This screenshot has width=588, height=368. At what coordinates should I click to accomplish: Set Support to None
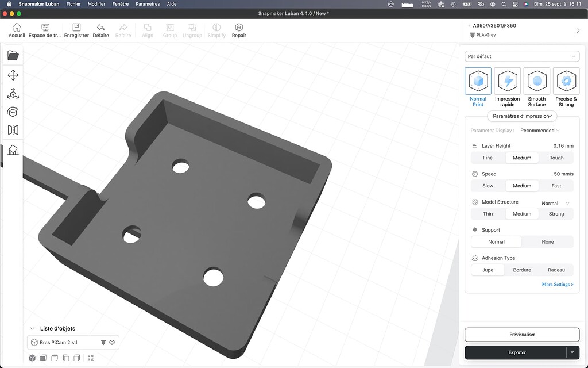click(548, 241)
